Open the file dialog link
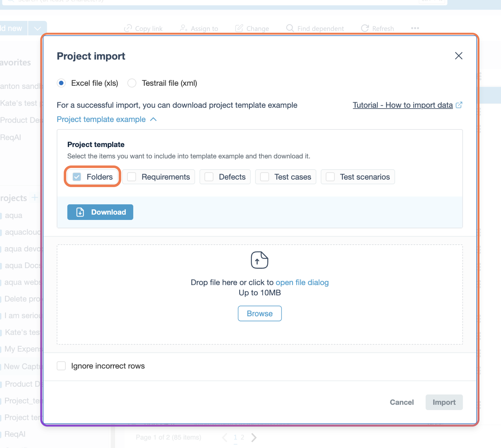The width and height of the screenshot is (501, 448). coord(302,283)
